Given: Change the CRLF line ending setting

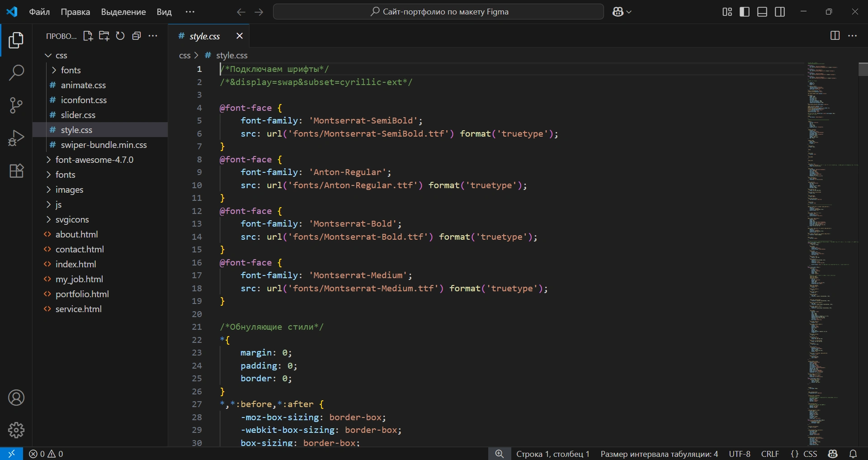Looking at the screenshot, I should tap(770, 454).
